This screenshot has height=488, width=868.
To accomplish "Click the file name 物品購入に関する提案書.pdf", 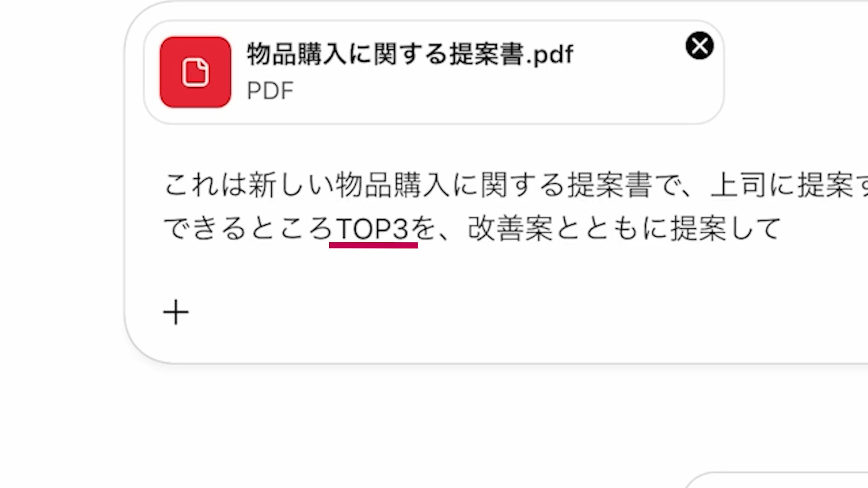I will pyautogui.click(x=410, y=54).
